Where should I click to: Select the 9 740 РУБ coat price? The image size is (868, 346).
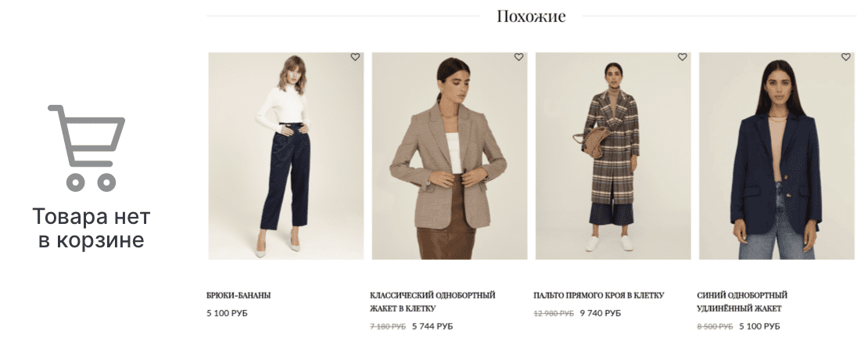(601, 313)
